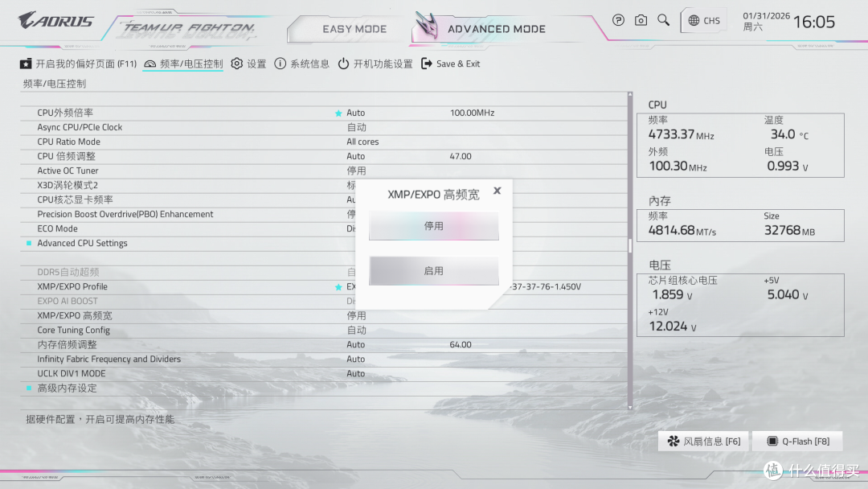The image size is (868, 489).
Task: Change language via CHS globe button
Action: point(703,21)
